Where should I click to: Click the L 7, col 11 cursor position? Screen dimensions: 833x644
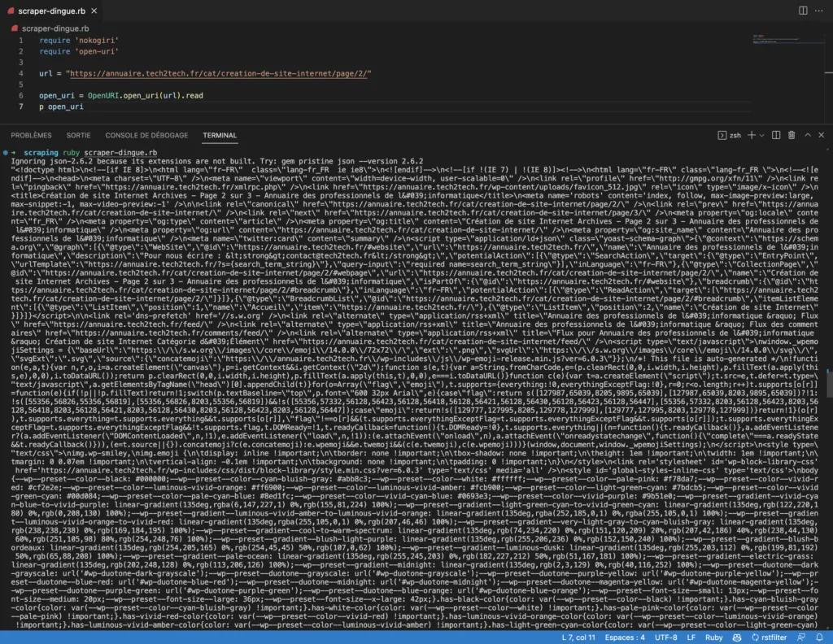click(x=578, y=637)
